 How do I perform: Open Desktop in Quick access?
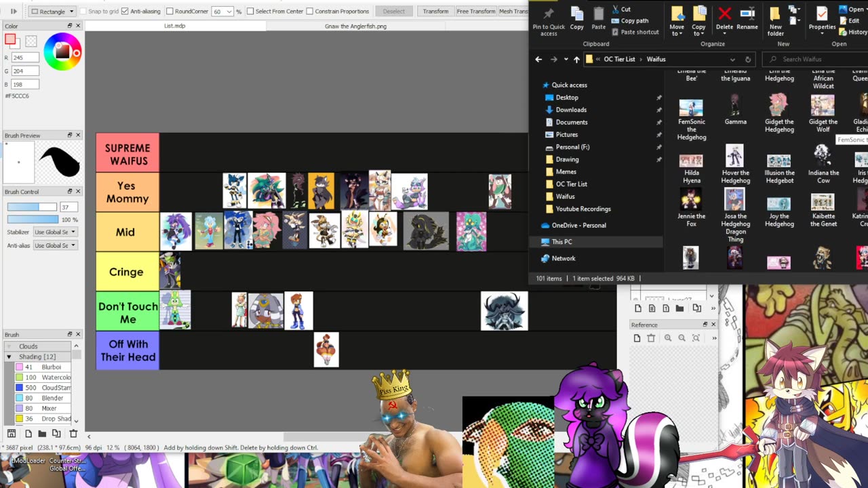[x=567, y=98]
